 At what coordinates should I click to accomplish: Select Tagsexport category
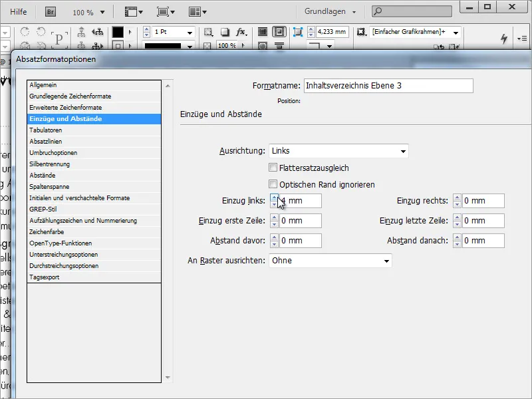pyautogui.click(x=94, y=277)
